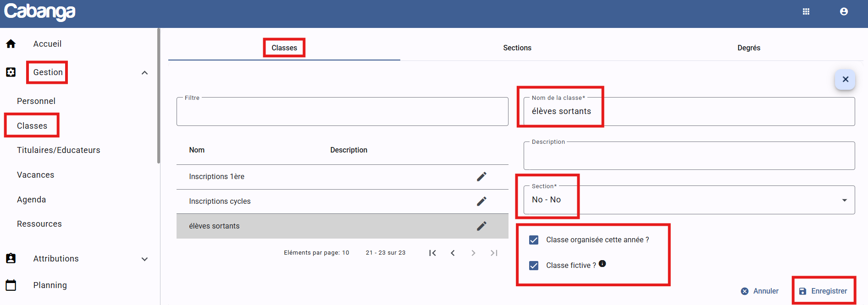
Task: Collapse the Gestion menu section
Action: pos(144,73)
